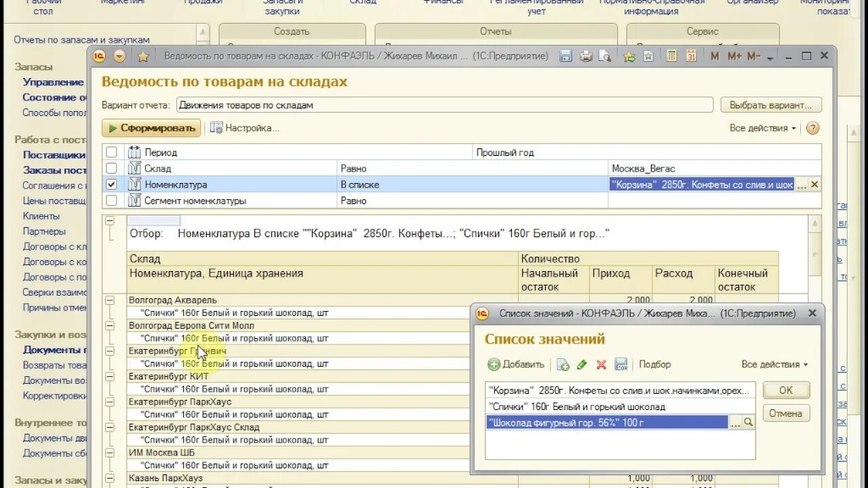Image resolution: width=868 pixels, height=488 pixels.
Task: Open the calculator icon in the title bar
Action: pos(672,57)
